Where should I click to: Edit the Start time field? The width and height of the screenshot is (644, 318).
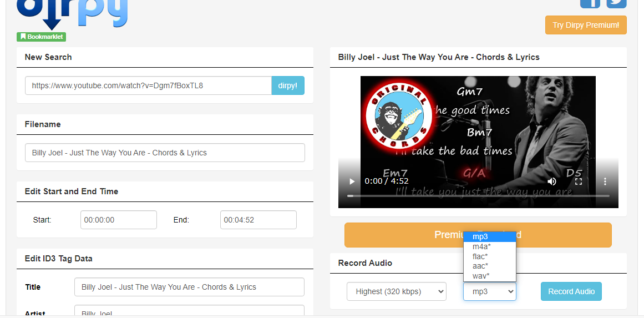point(119,220)
